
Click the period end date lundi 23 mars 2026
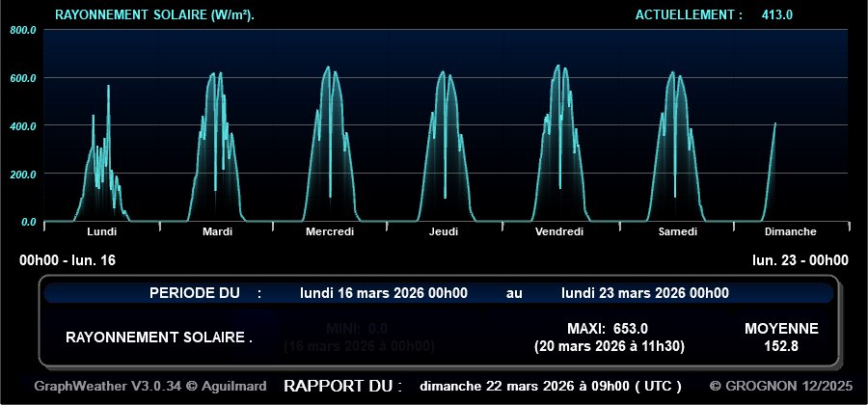click(x=644, y=293)
